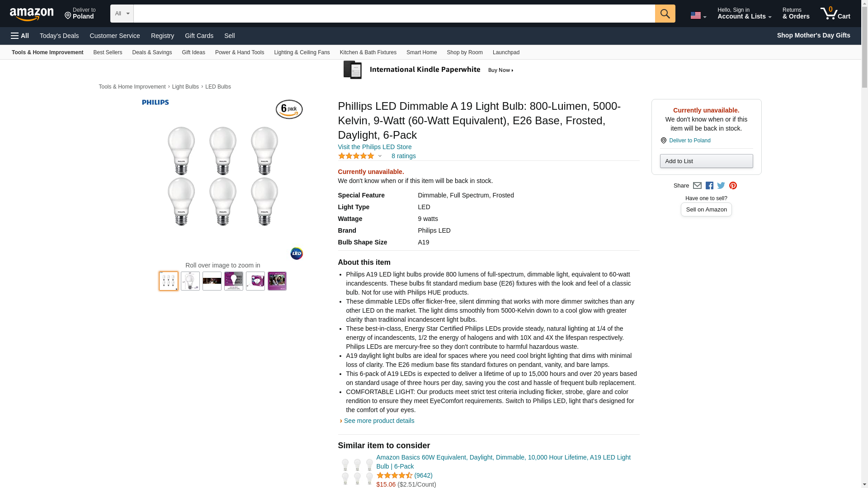Open the All hamburger menu

(x=20, y=36)
